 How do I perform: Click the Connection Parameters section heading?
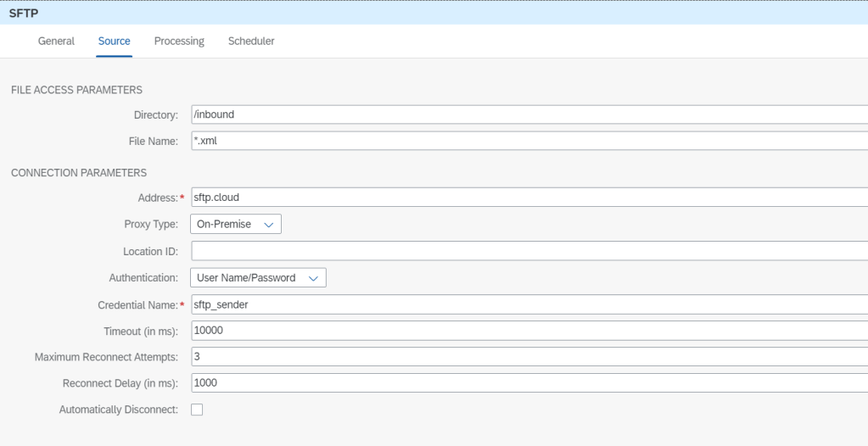click(79, 173)
